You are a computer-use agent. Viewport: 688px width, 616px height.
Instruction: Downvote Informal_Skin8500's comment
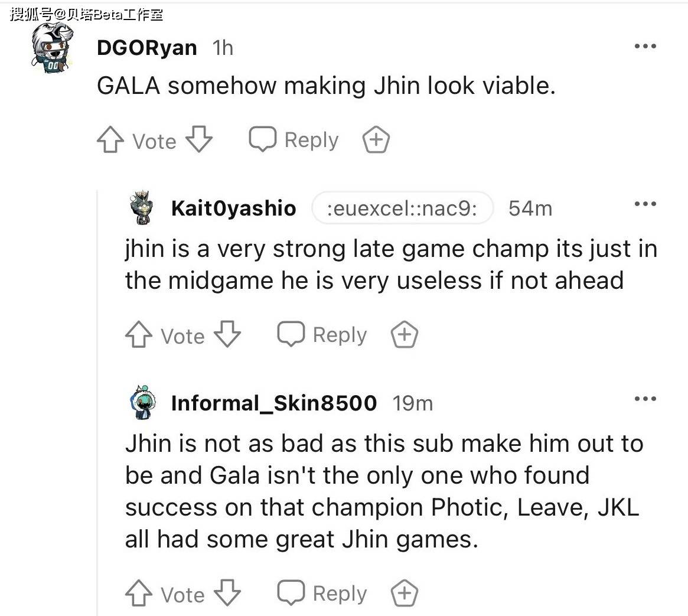pos(227,593)
